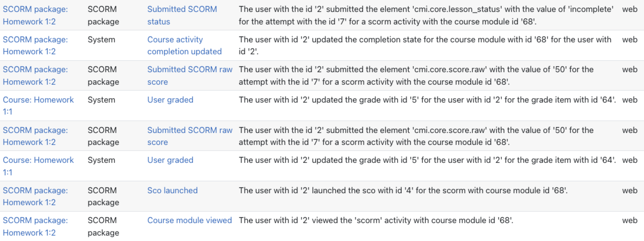Open the 'Course module viewed' event link

click(189, 220)
